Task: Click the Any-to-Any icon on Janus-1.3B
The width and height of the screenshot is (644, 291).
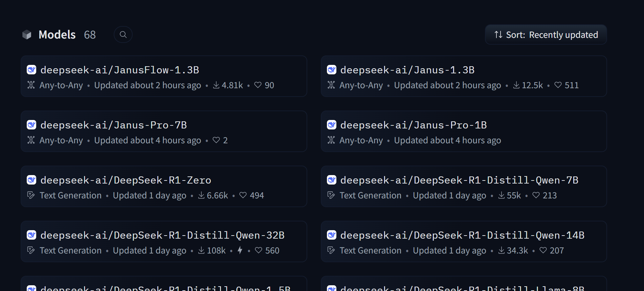Action: pos(331,85)
